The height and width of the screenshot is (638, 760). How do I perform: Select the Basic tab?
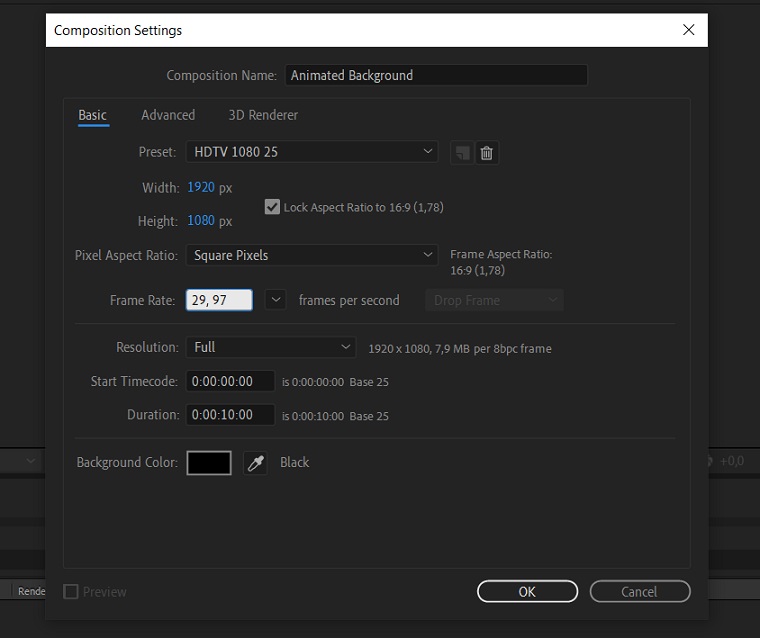click(x=92, y=115)
